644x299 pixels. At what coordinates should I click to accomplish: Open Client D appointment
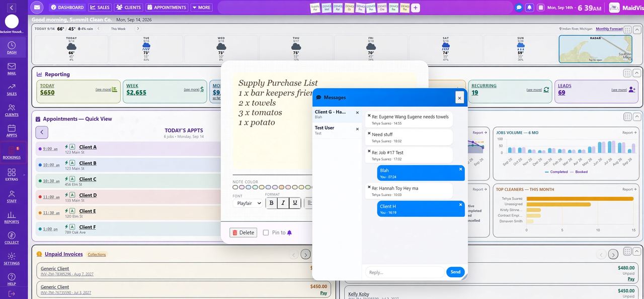pos(88,195)
